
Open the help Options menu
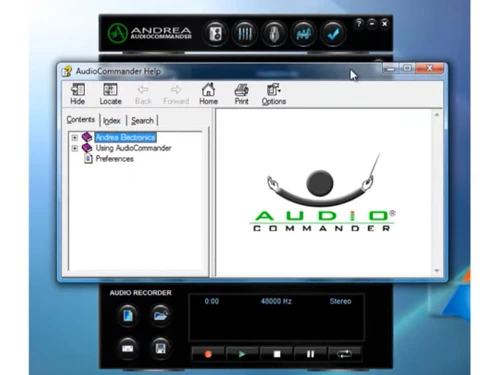(274, 94)
